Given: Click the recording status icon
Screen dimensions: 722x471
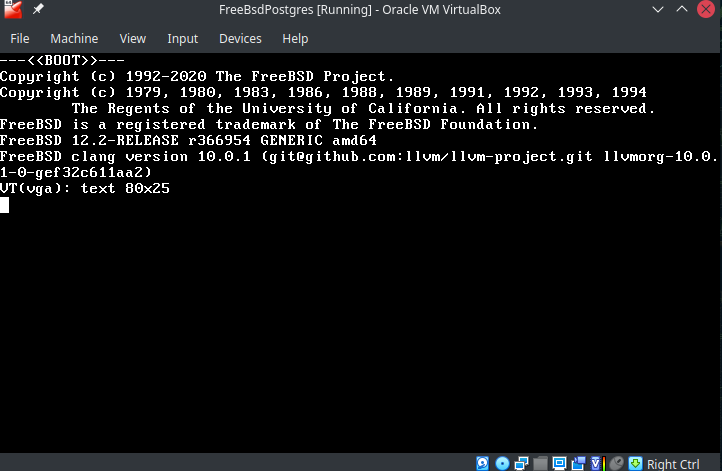Looking at the screenshot, I should pyautogui.click(x=578, y=463).
